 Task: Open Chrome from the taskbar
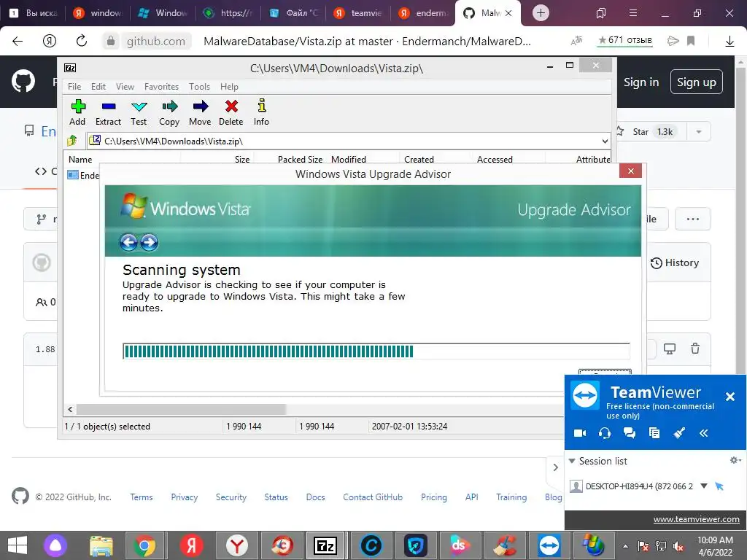(x=145, y=545)
